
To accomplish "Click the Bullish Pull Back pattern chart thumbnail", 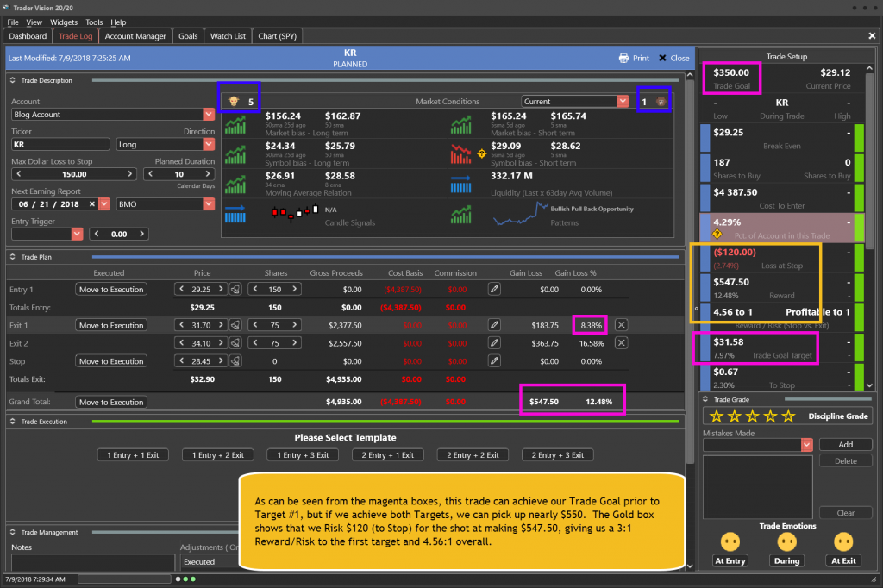I will coord(520,215).
